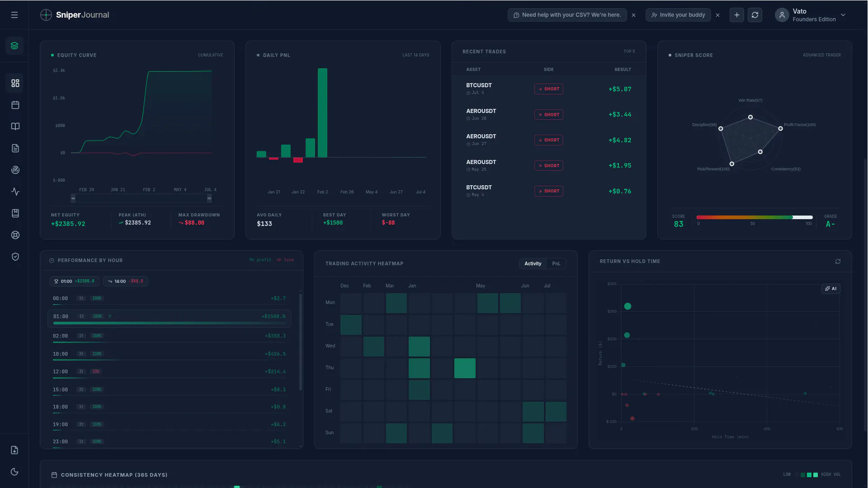Click the Performance by Hour clock icon
Image resolution: width=868 pixels, height=488 pixels.
point(52,261)
